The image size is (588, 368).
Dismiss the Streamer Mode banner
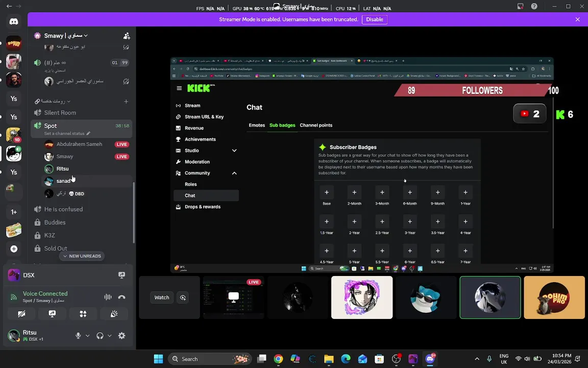point(577,19)
